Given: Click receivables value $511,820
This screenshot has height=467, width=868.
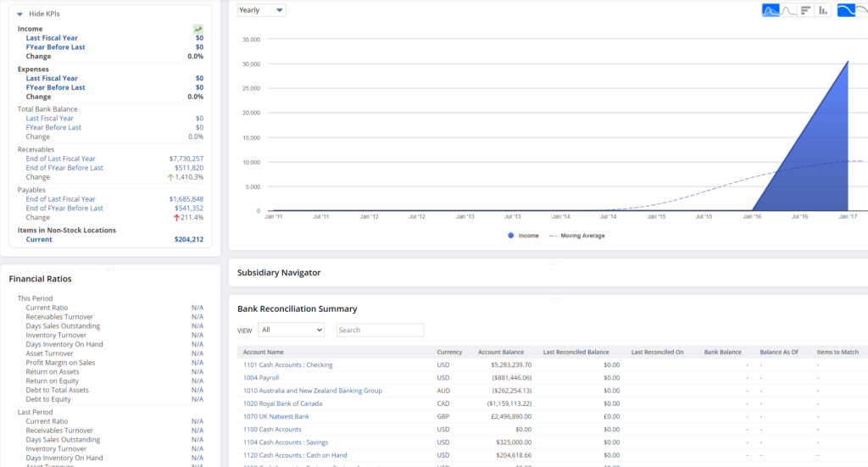Looking at the screenshot, I should tap(189, 168).
